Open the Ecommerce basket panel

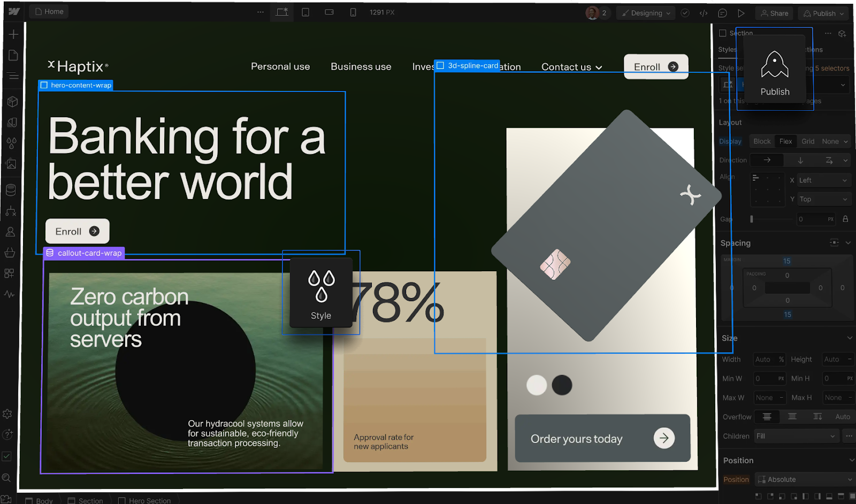click(10, 252)
